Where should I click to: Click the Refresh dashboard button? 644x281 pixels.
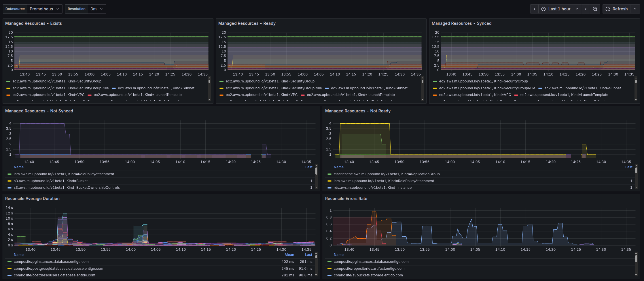(617, 9)
